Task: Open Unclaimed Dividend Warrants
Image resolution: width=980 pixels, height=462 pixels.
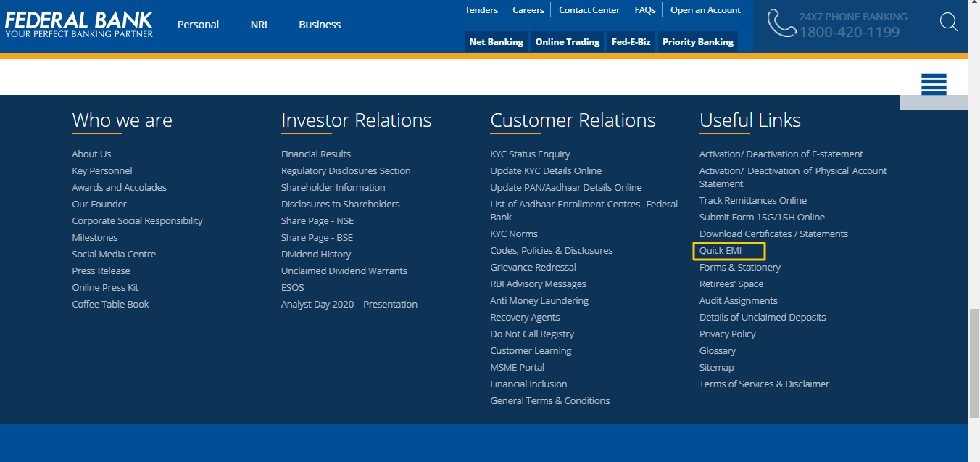Action: click(x=344, y=271)
